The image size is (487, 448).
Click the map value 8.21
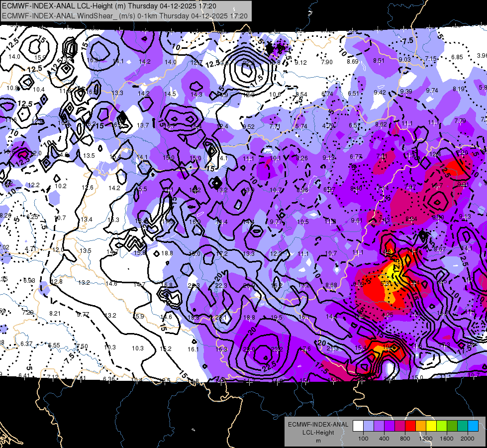[55, 314]
